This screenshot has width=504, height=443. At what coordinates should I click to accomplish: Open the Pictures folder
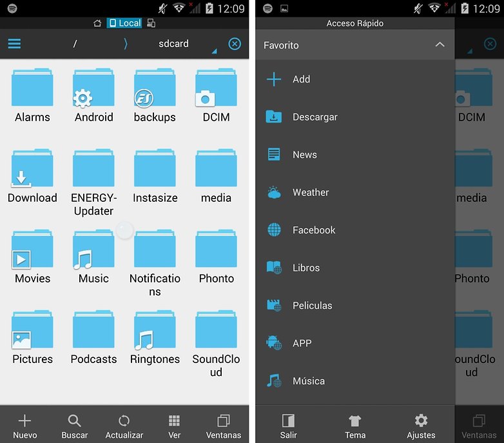32,337
